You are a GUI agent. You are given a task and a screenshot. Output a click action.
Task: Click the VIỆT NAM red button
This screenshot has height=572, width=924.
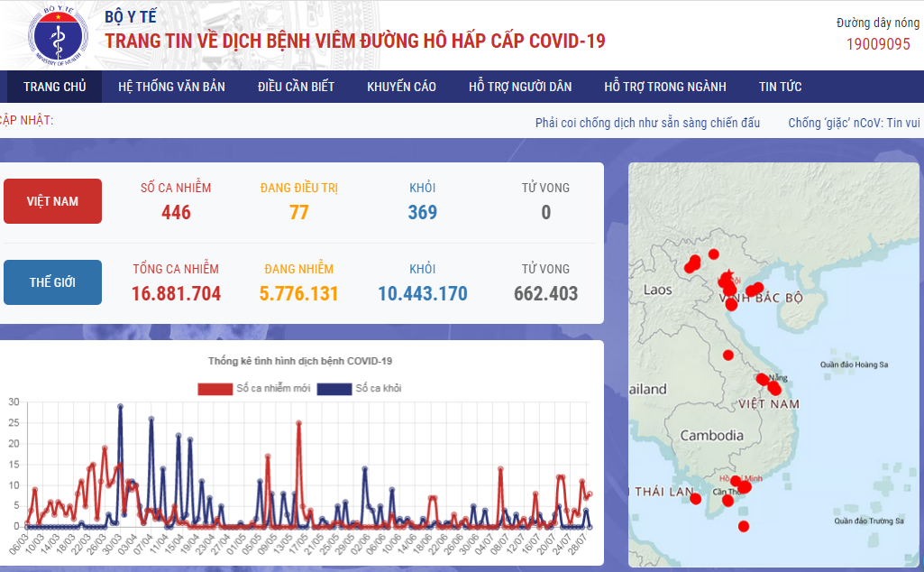point(52,201)
